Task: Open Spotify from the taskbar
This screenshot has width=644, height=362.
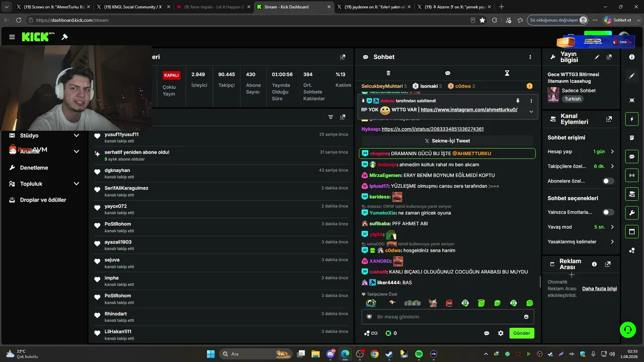Action: [x=419, y=354]
